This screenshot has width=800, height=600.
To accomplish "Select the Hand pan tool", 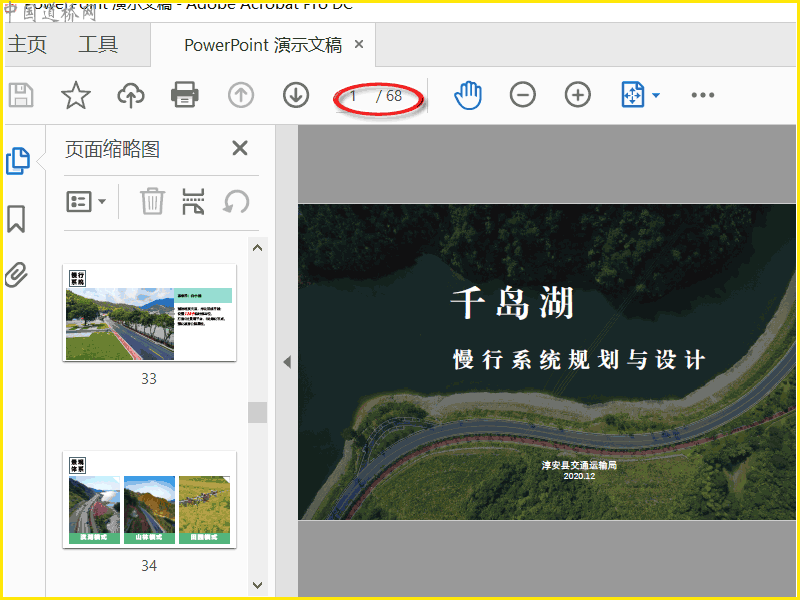I will (x=468, y=95).
